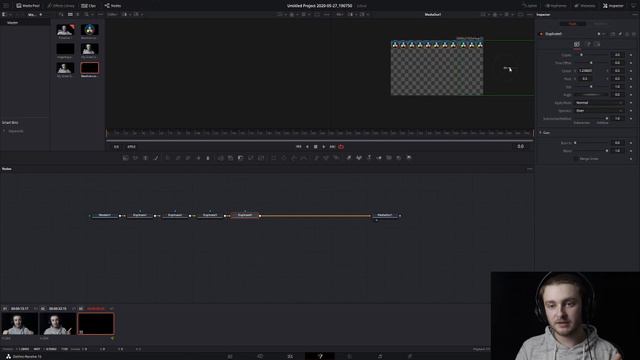640x360 pixels.
Task: Add a Matte Control node from the toolbar
Action: (x=240, y=158)
